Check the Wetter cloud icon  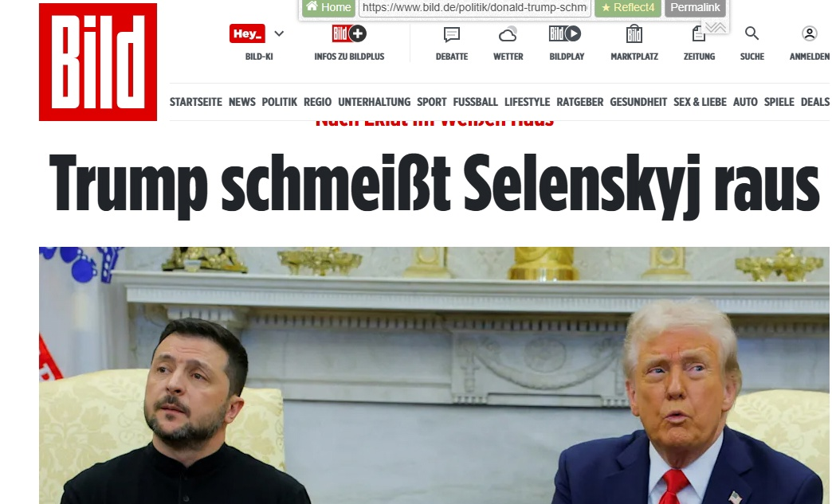[x=508, y=34]
